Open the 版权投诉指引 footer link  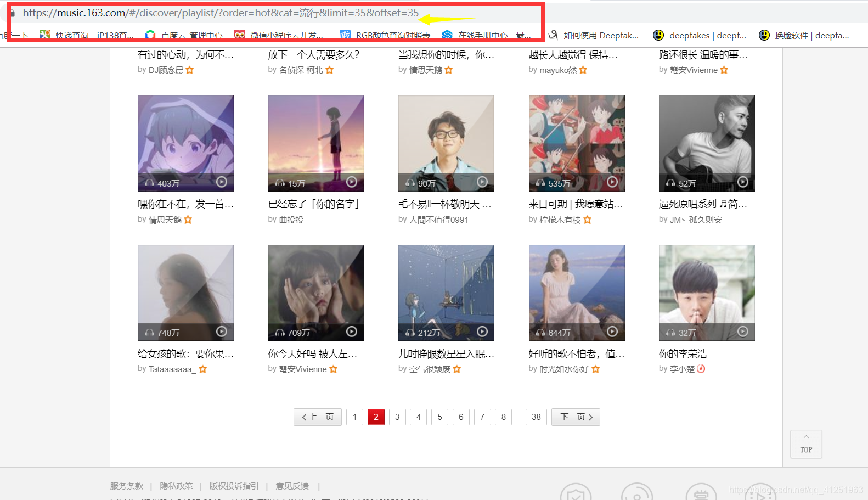pyautogui.click(x=234, y=486)
